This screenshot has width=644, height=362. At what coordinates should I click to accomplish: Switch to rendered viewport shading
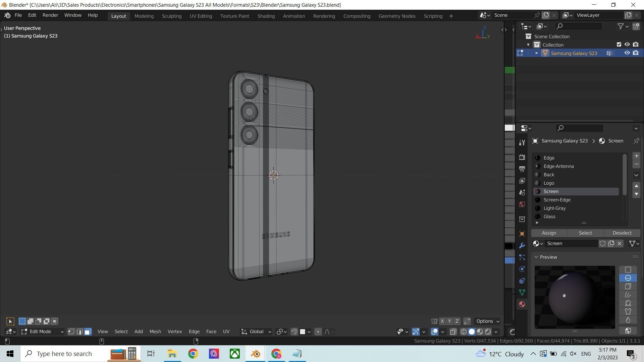click(x=488, y=331)
